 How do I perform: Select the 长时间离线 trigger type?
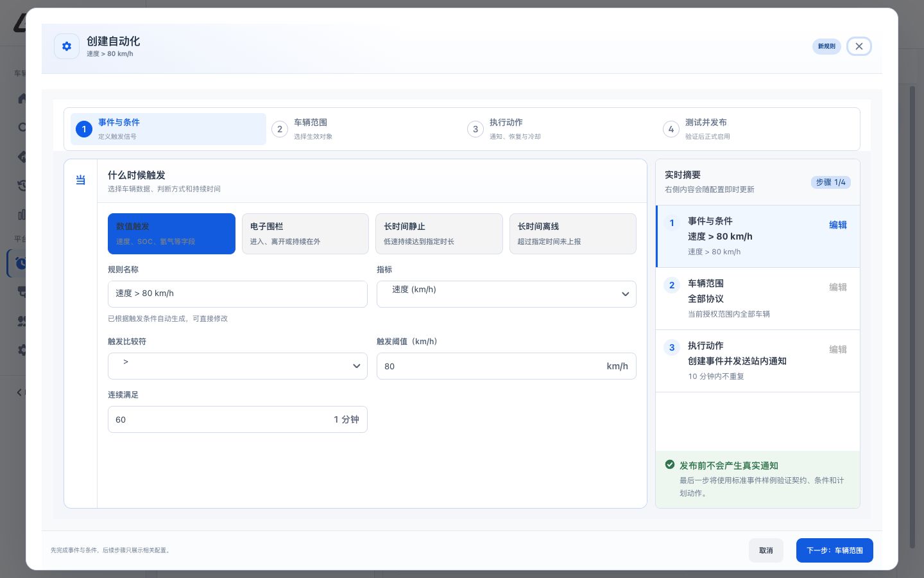tap(573, 234)
